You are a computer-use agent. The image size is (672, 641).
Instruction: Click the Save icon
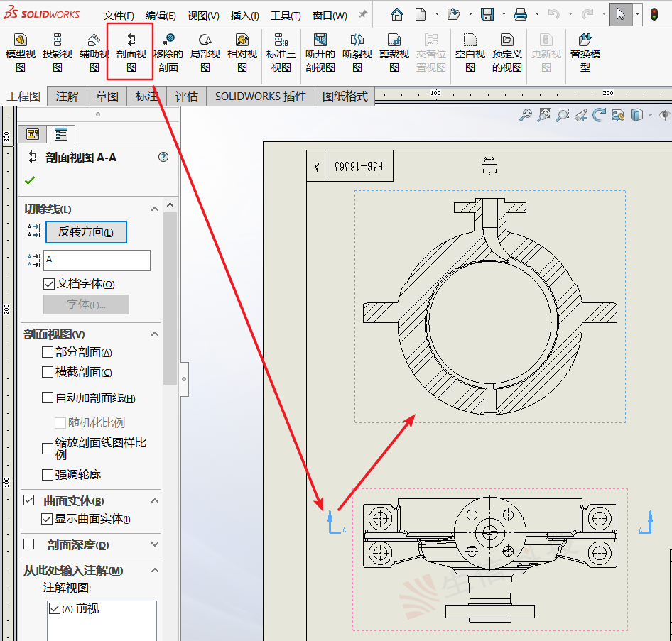pos(487,15)
